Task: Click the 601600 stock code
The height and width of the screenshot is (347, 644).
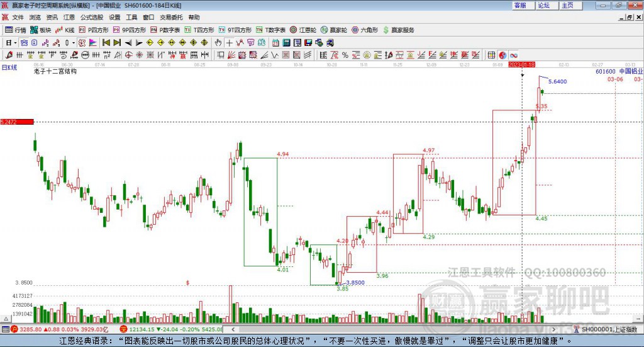Action: [606, 72]
